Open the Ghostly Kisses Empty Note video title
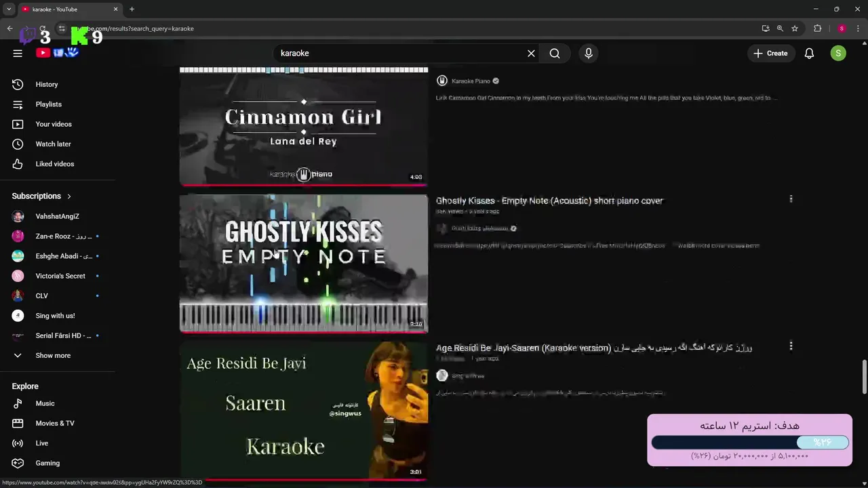The image size is (868, 488). (549, 201)
